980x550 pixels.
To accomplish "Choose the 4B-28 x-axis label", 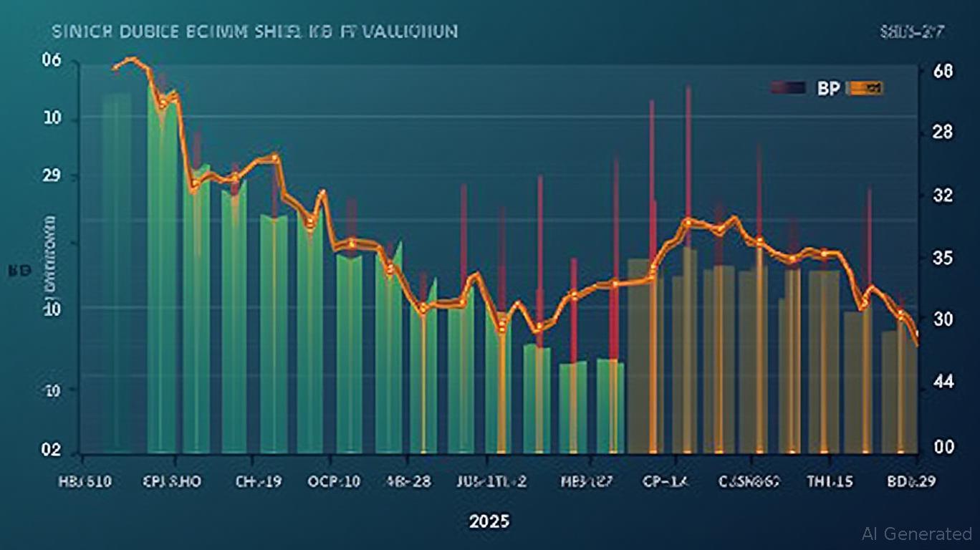I will (408, 481).
